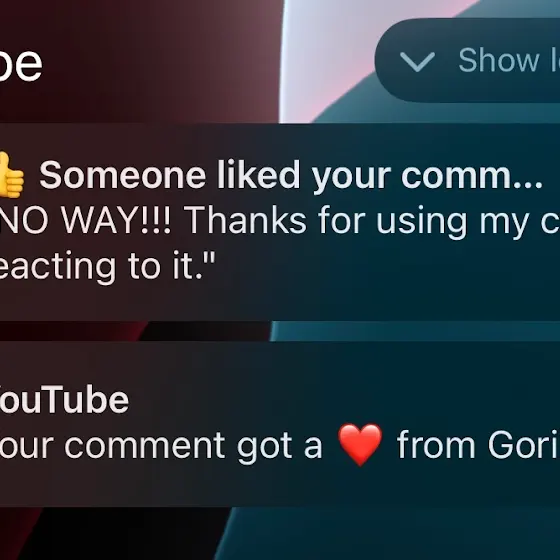This screenshot has width=560, height=560.
Task: Click the NO WAY!!! comment preview text
Action: (x=280, y=220)
